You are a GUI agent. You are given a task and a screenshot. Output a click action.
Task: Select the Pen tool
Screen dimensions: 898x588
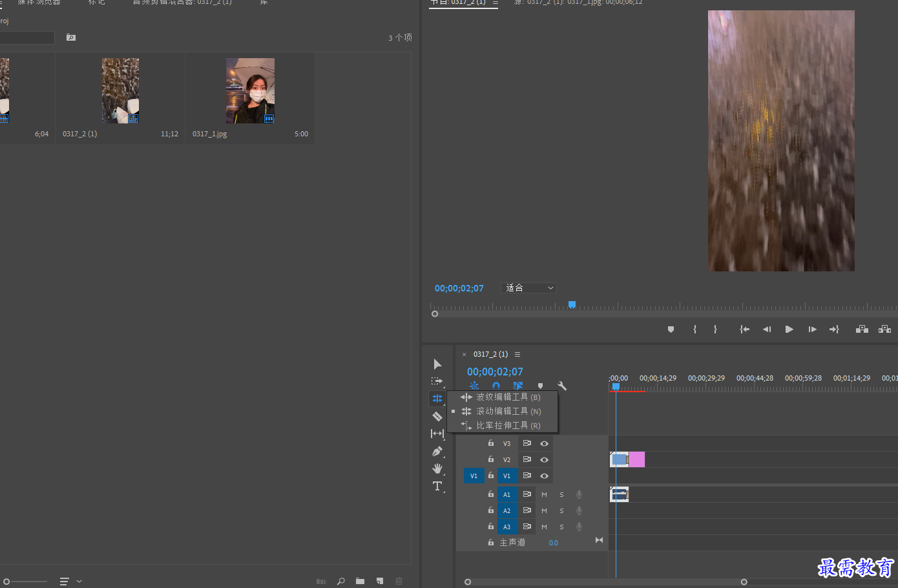pyautogui.click(x=437, y=451)
